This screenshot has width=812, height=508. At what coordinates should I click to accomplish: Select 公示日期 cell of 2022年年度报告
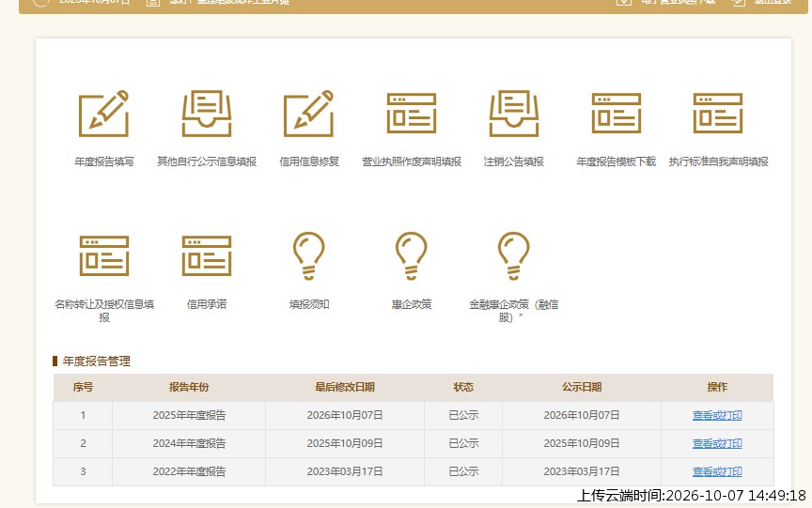(582, 471)
